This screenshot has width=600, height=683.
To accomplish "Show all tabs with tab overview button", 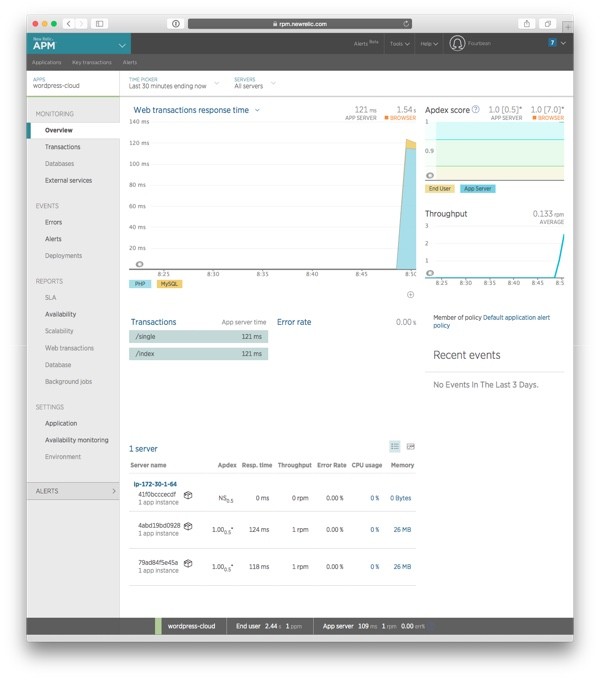I will [548, 24].
